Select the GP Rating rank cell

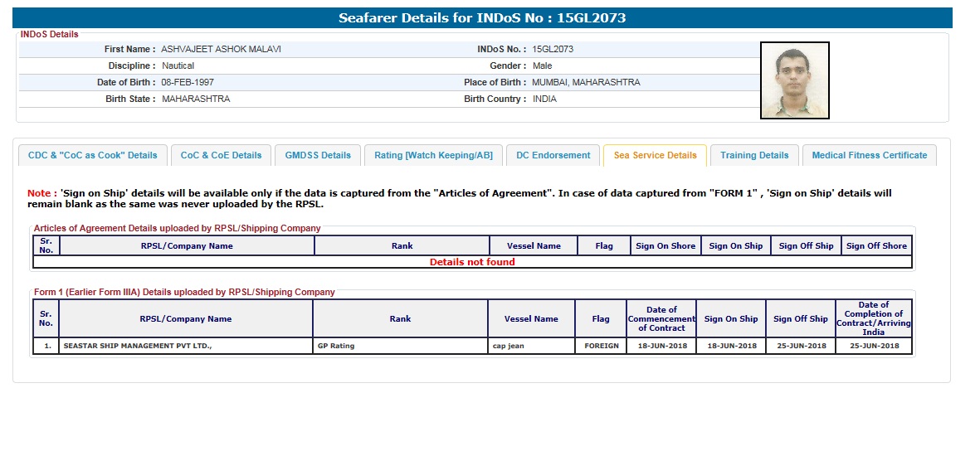coord(335,346)
